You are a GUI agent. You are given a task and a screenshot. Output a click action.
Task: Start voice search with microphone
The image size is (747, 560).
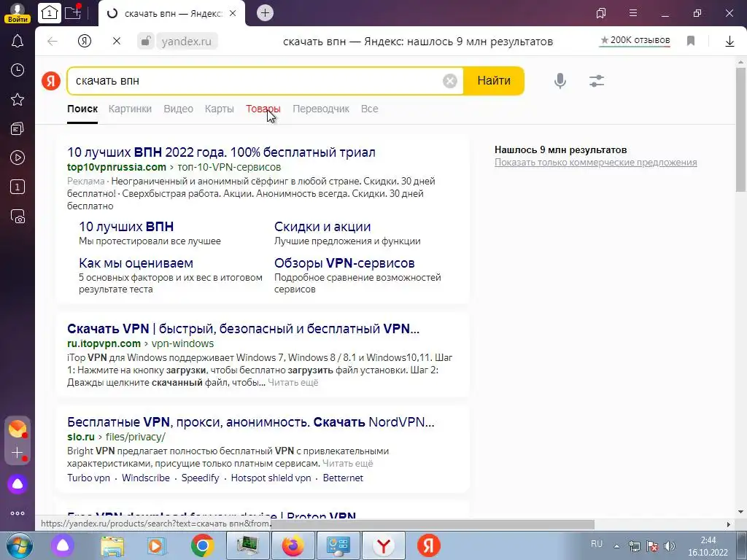pos(560,81)
